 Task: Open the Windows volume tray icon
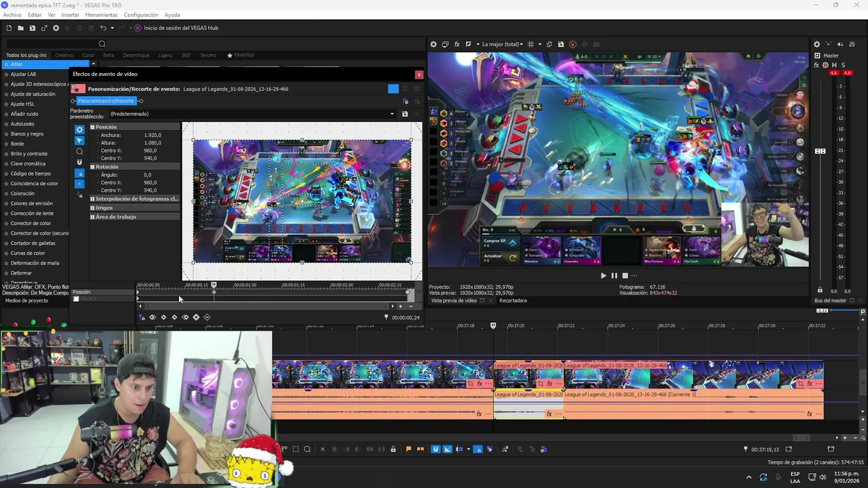point(823,476)
